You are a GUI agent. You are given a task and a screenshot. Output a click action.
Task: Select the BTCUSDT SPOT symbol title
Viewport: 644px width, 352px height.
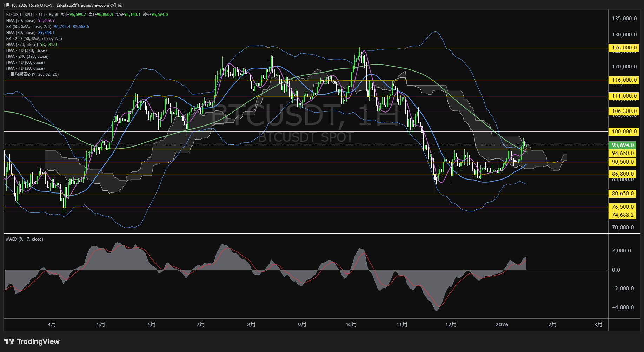pos(20,15)
